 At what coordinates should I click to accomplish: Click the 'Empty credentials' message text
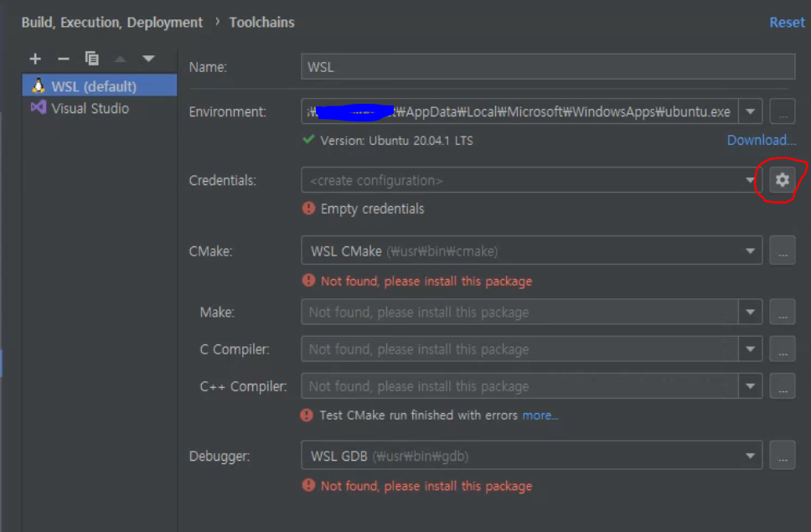pyautogui.click(x=372, y=209)
